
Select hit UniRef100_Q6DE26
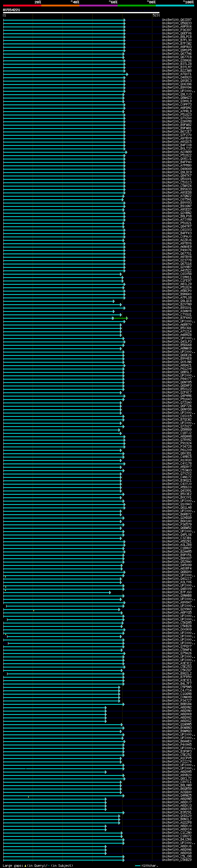[x=177, y=355]
